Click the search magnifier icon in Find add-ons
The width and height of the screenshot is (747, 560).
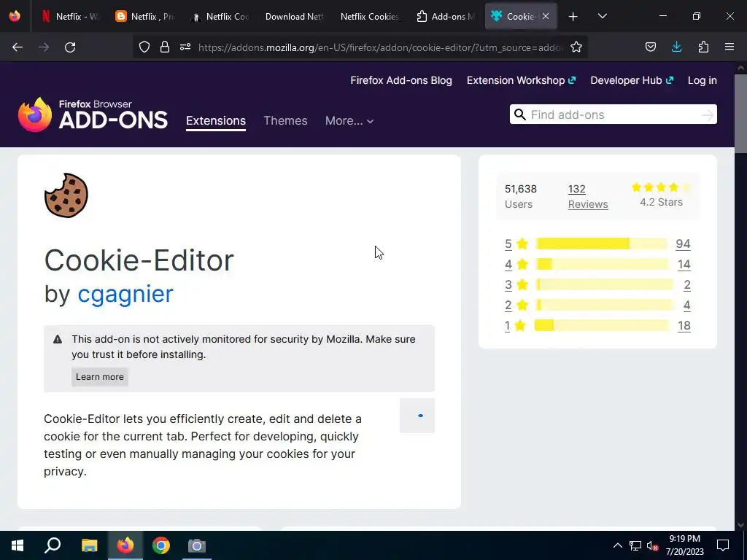[520, 114]
